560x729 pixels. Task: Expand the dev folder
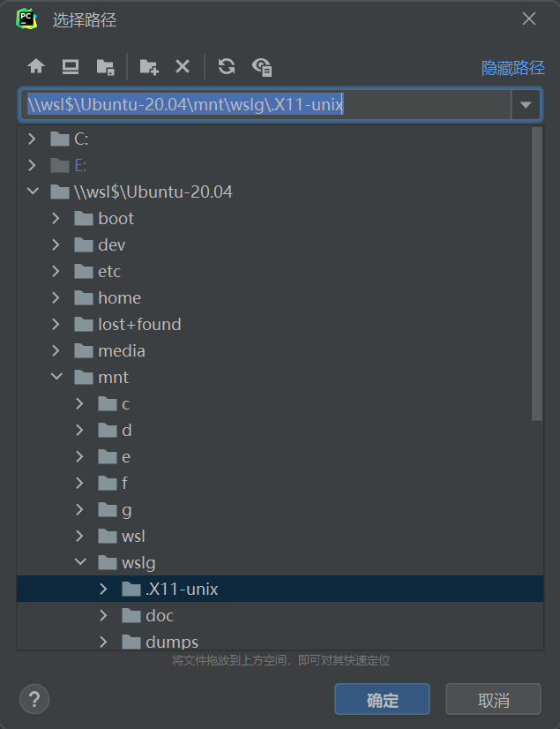(56, 244)
